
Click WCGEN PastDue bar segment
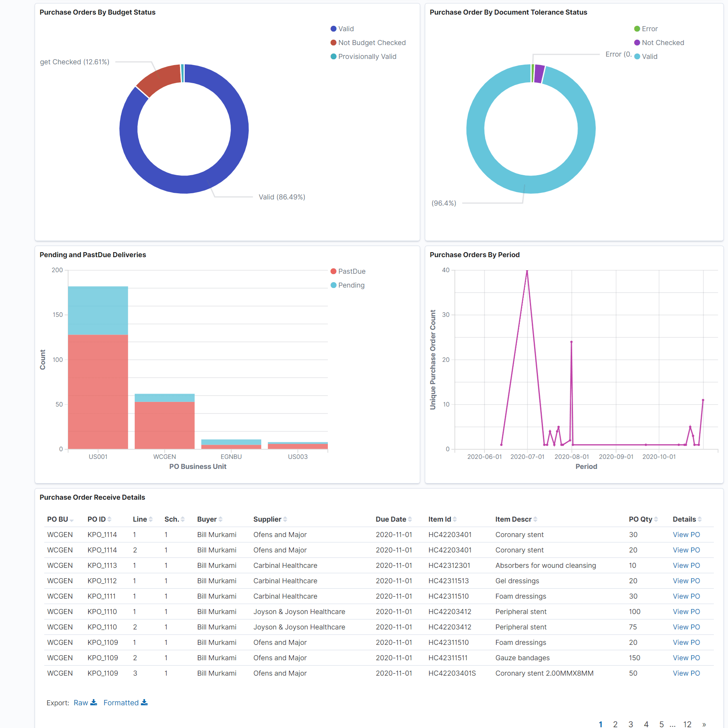point(165,425)
